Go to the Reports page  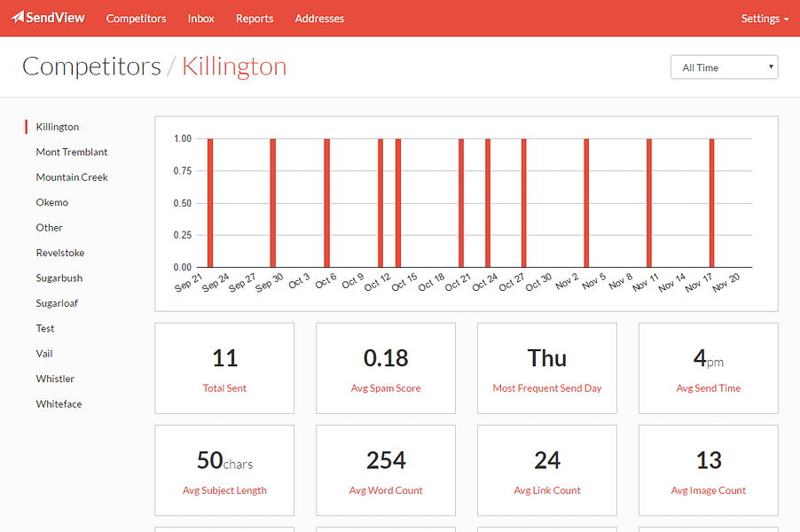[255, 19]
